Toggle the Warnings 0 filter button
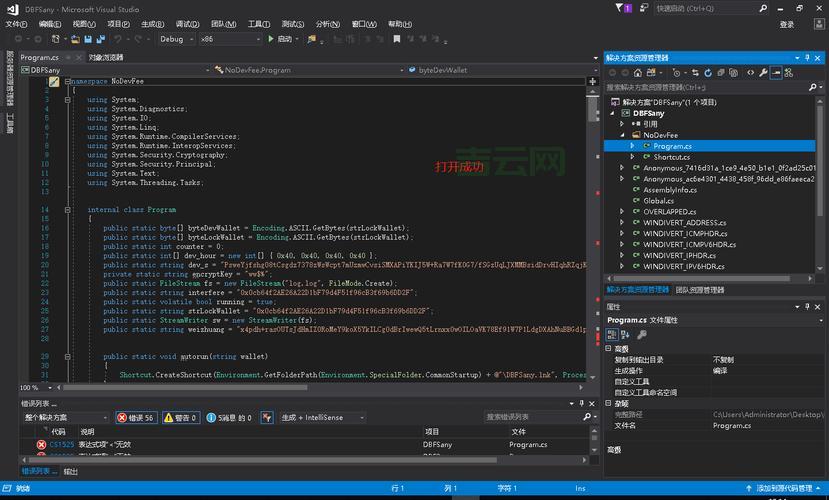Viewport: 829px width, 500px height. tap(180, 417)
